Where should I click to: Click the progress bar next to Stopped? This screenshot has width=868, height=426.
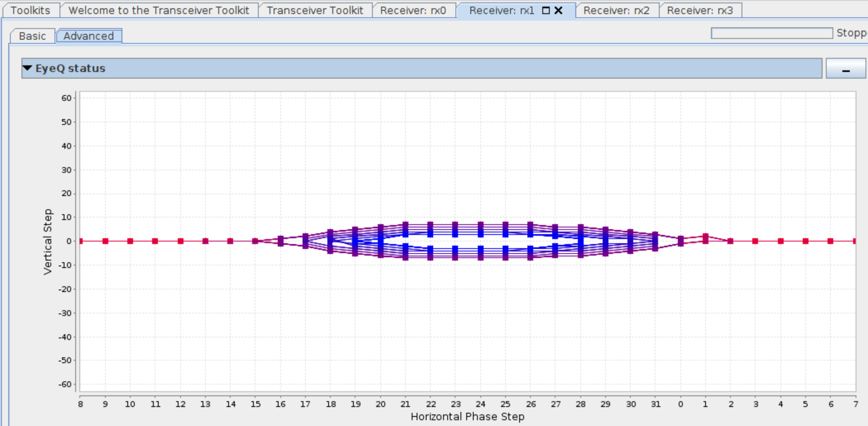point(771,33)
